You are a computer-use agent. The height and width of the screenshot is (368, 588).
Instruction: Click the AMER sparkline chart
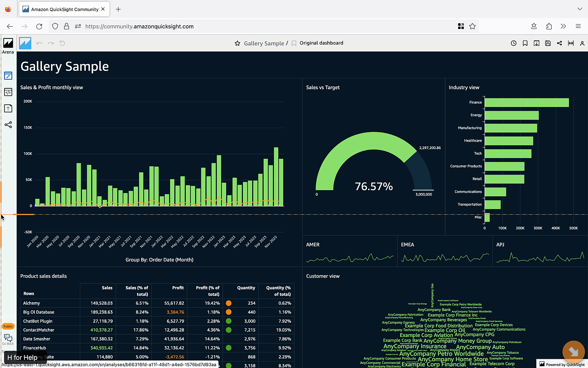pyautogui.click(x=350, y=258)
